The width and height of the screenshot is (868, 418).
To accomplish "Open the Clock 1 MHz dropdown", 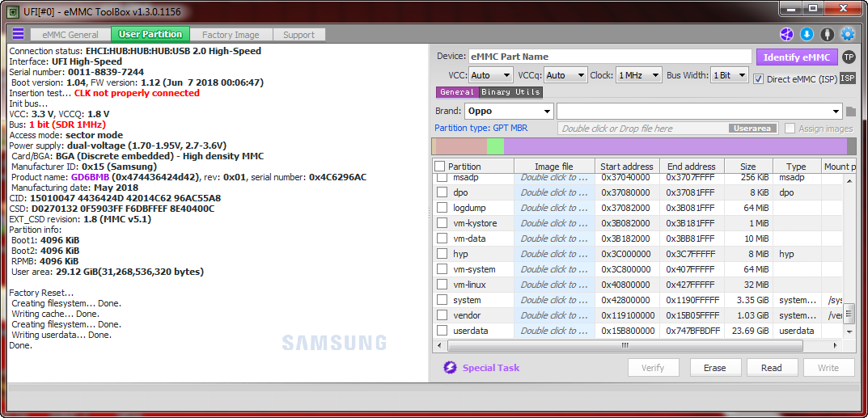I will click(x=639, y=75).
